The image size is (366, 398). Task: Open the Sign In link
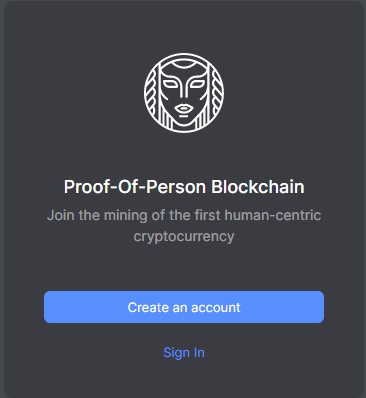[x=184, y=353]
